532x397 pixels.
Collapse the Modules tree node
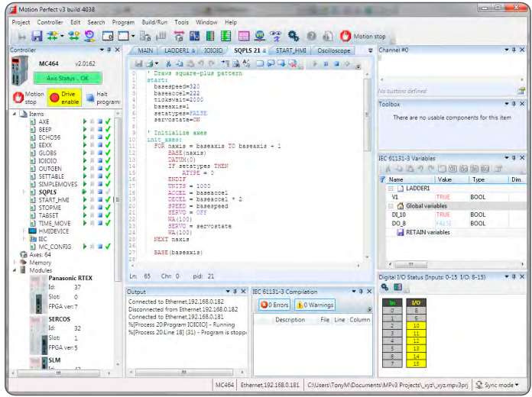pos(15,270)
